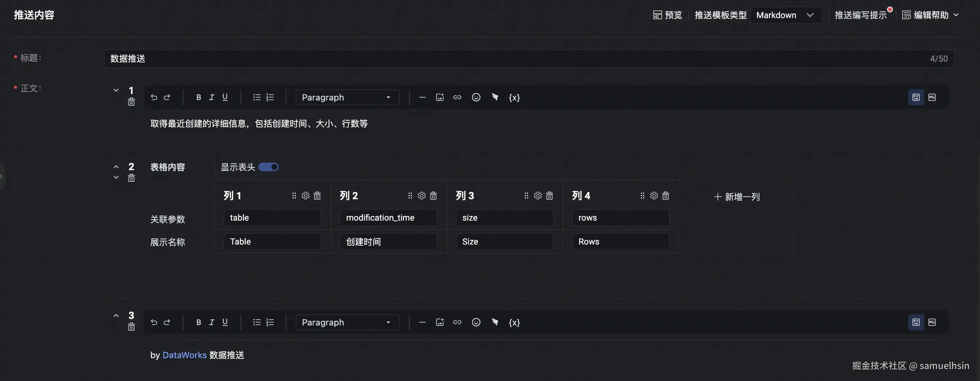The width and height of the screenshot is (980, 381).
Task: Insert link in section 1 editor
Action: point(457,97)
